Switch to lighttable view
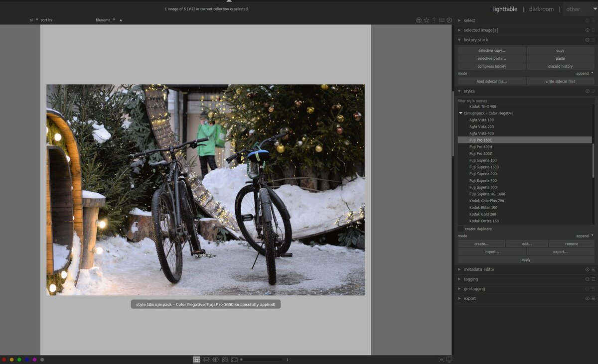This screenshot has height=364, width=598. click(x=505, y=9)
